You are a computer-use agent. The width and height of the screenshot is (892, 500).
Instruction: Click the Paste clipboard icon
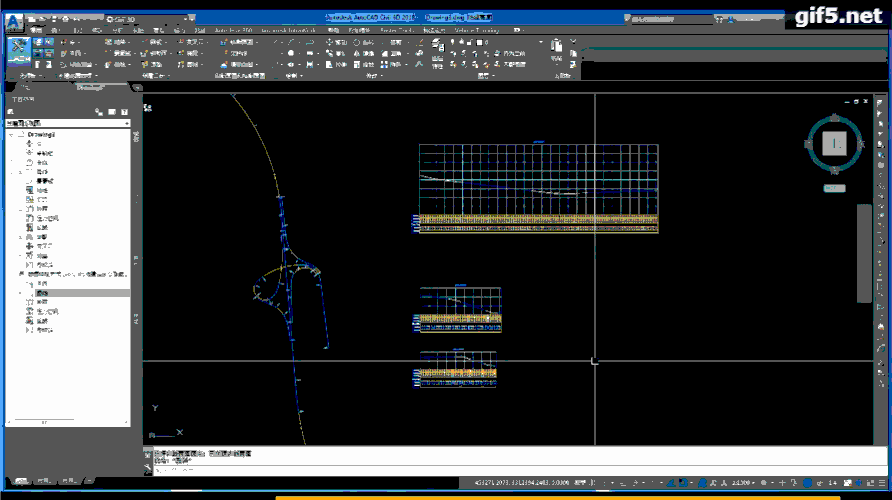pyautogui.click(x=556, y=46)
